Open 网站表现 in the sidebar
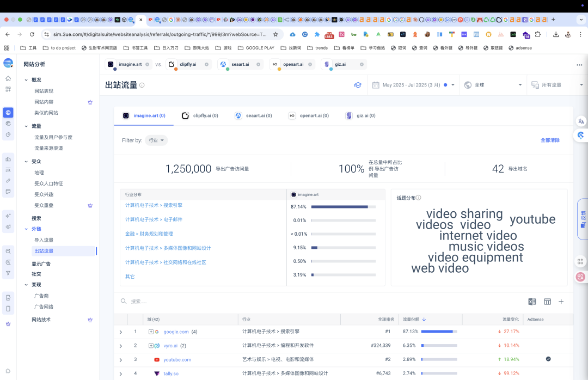Image resolution: width=588 pixels, height=380 pixels. tap(44, 91)
